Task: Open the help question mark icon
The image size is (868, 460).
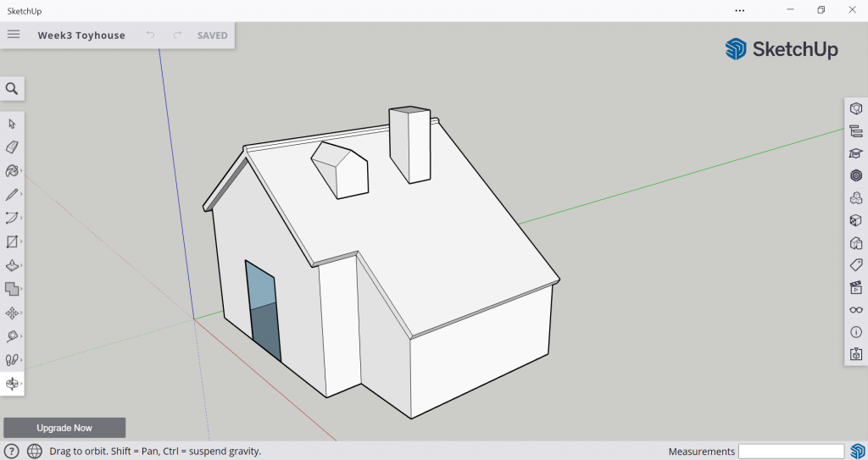Action: pos(12,452)
